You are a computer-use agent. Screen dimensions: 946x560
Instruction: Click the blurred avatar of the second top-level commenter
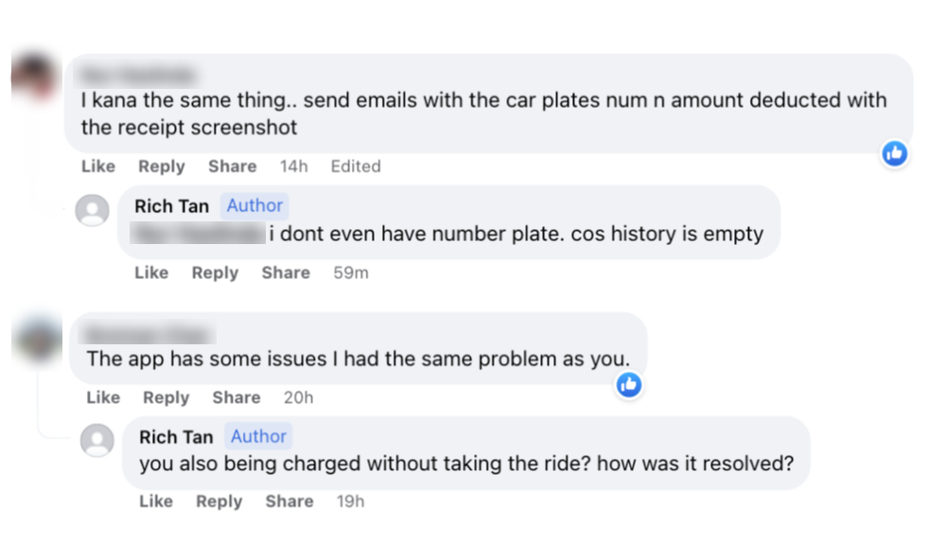pyautogui.click(x=38, y=340)
